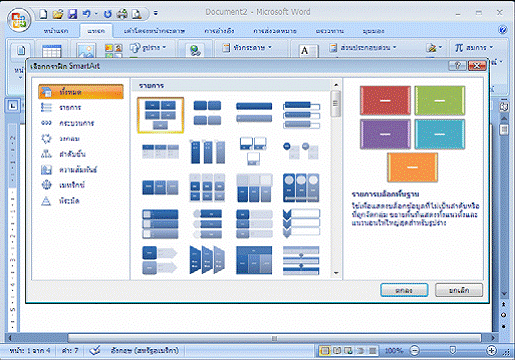Expand the equation pi dropdown
The width and height of the screenshot is (515, 360).
pyautogui.click(x=473, y=48)
